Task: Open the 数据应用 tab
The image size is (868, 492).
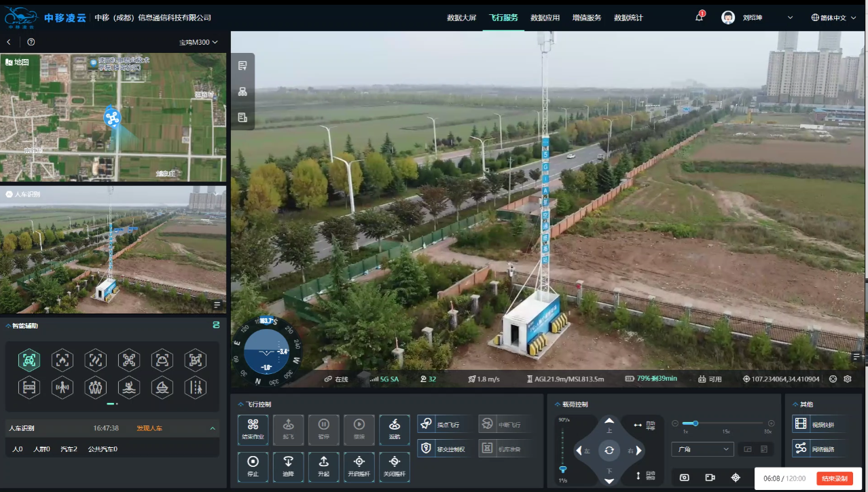Action: coord(545,18)
